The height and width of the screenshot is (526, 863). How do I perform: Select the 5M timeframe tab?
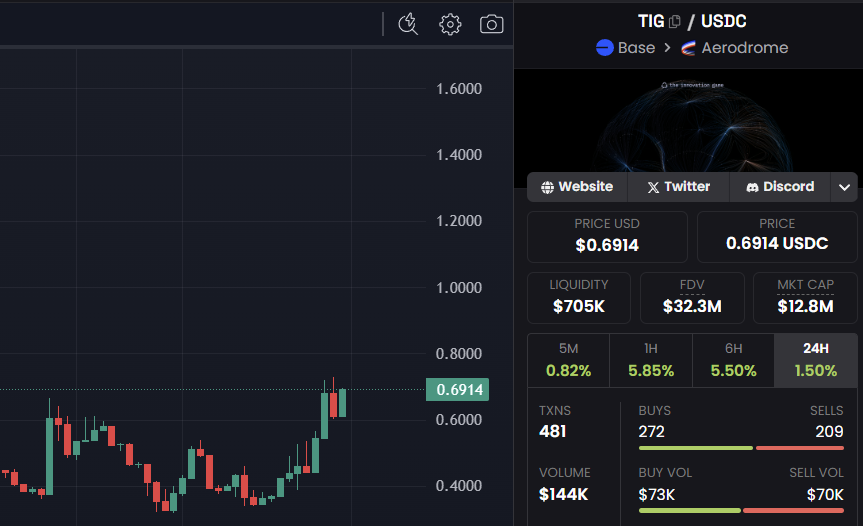pos(569,360)
